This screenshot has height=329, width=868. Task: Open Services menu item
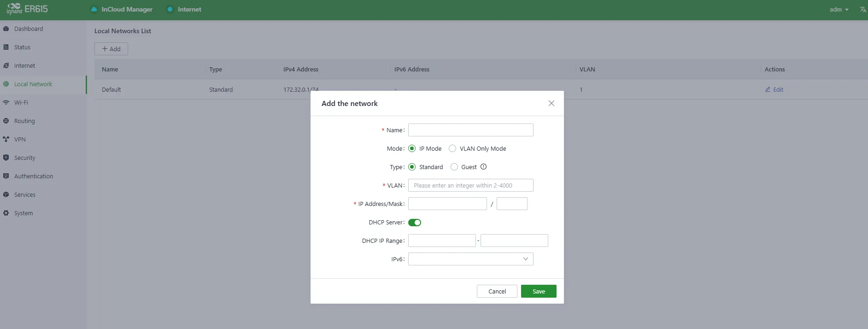[x=43, y=194]
